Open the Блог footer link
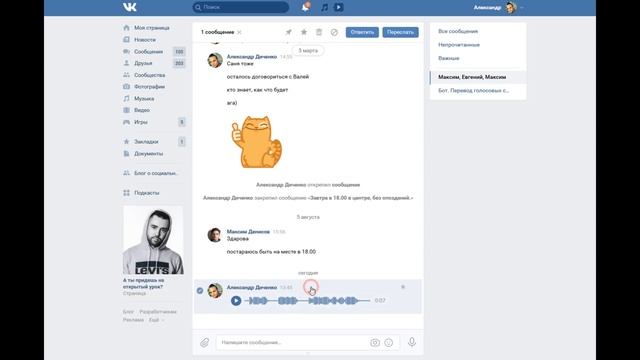This screenshot has width=640, height=360. coord(128,312)
